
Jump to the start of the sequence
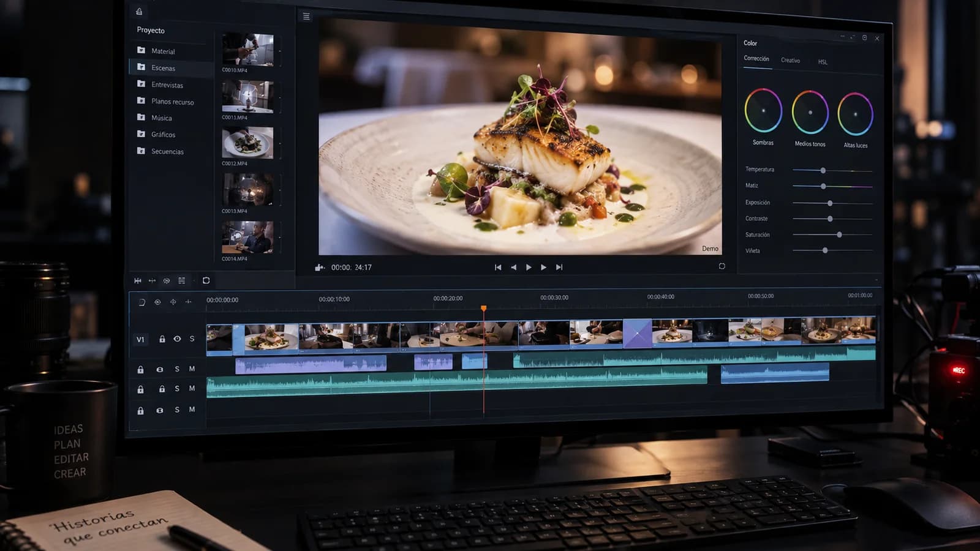(x=498, y=268)
